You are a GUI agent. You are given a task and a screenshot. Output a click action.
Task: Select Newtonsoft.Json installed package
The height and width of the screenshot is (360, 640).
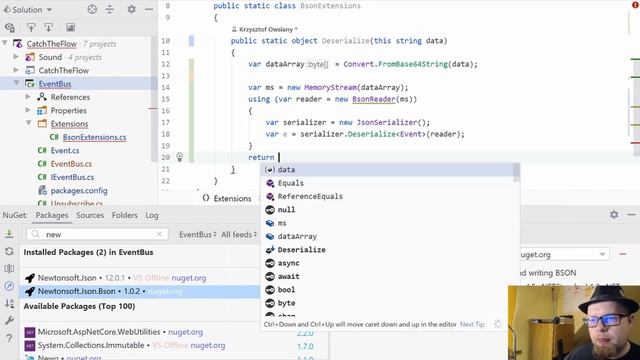140,278
